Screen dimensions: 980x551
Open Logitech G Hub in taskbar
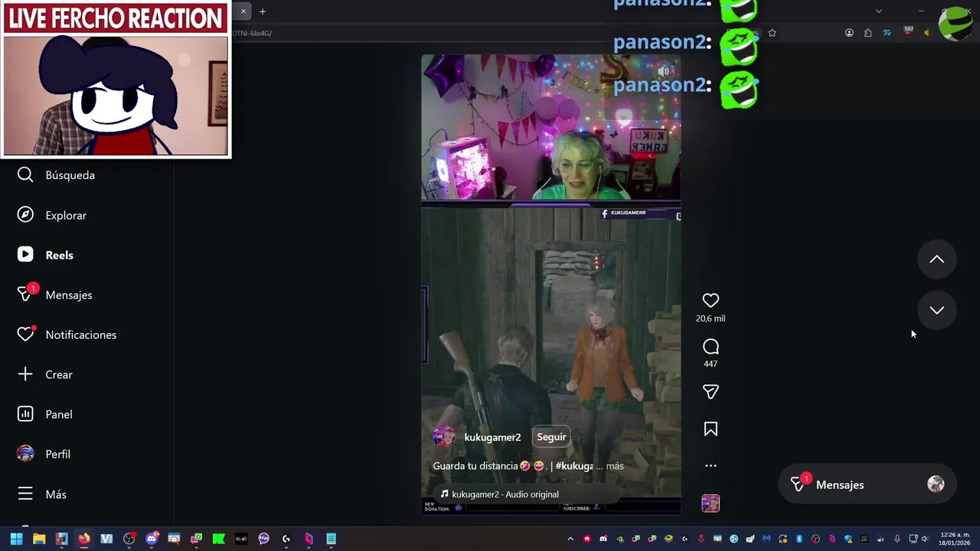[286, 539]
